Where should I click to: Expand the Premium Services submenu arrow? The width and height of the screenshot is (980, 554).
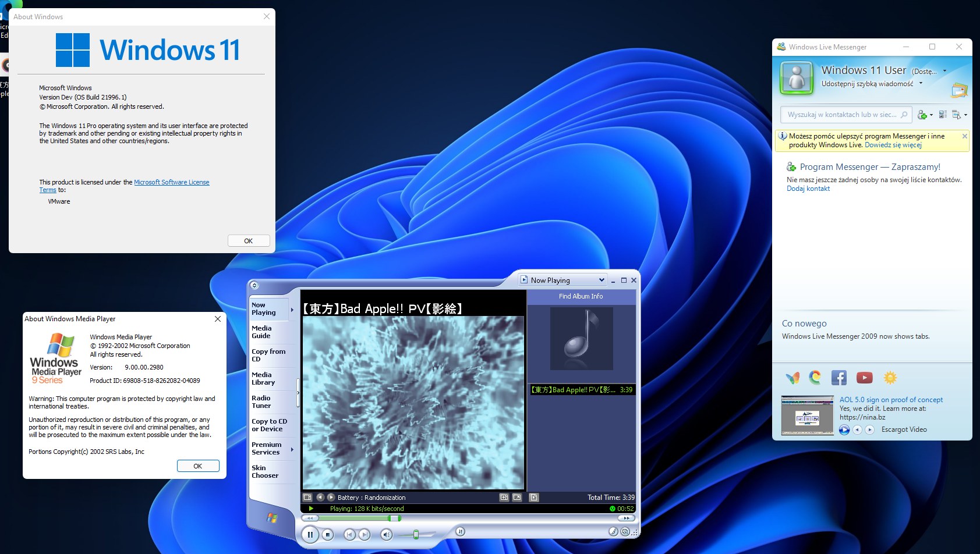click(292, 449)
